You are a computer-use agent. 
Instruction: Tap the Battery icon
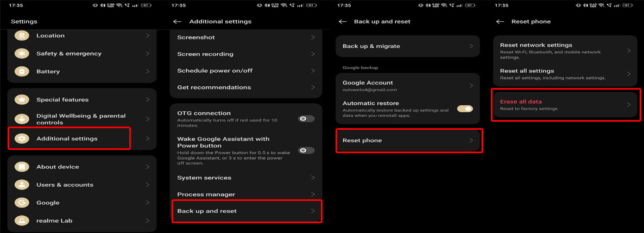[21, 72]
